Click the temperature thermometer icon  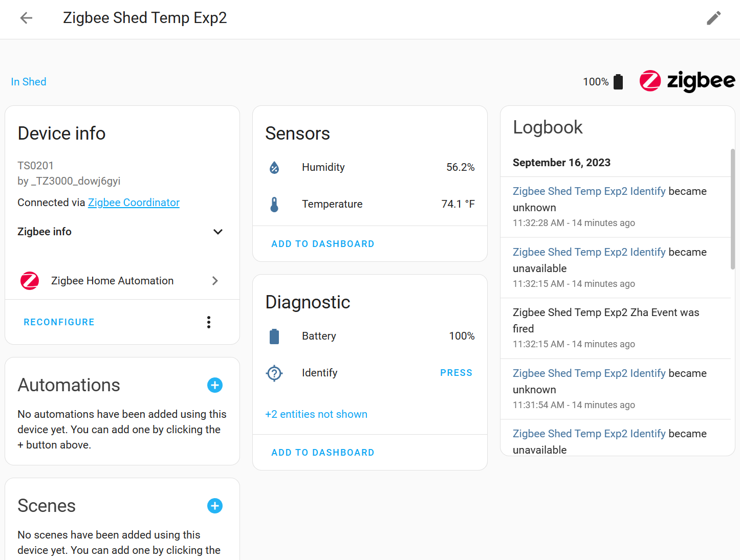pos(275,204)
